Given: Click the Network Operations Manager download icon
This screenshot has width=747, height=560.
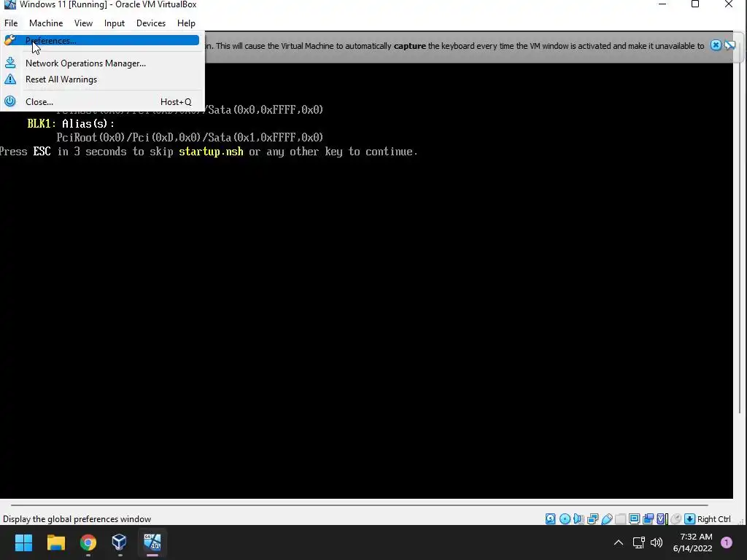Looking at the screenshot, I should point(10,63).
